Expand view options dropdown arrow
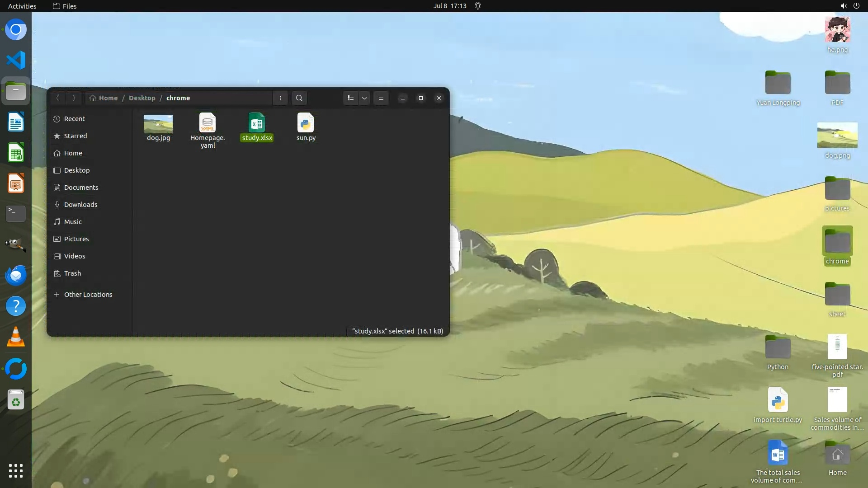Viewport: 868px width, 488px height. pyautogui.click(x=364, y=98)
